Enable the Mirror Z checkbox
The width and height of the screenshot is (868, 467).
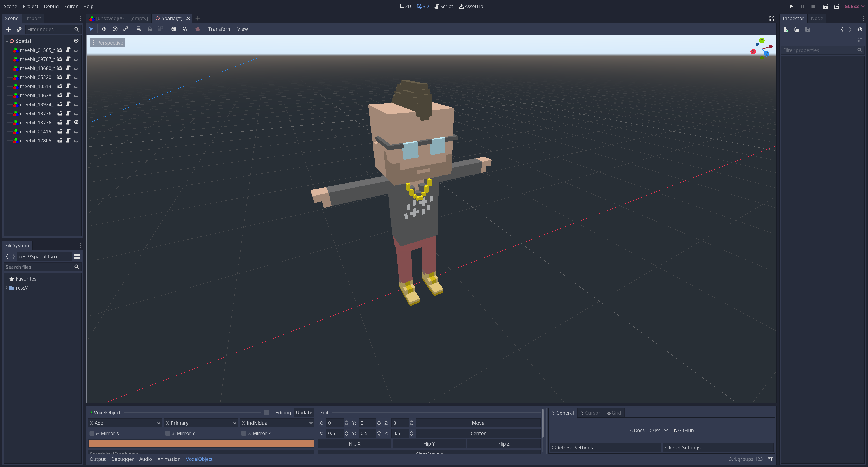[244, 433]
